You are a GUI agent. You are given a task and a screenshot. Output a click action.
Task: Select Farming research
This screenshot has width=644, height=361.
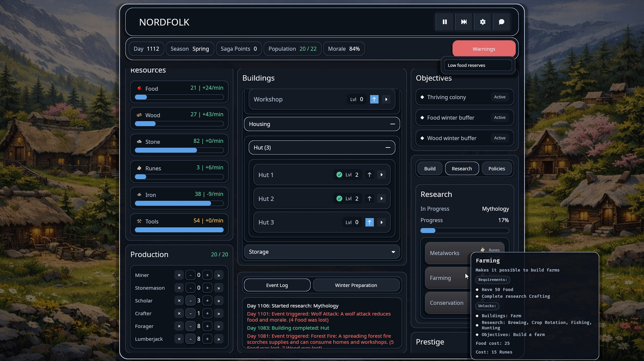point(448,278)
